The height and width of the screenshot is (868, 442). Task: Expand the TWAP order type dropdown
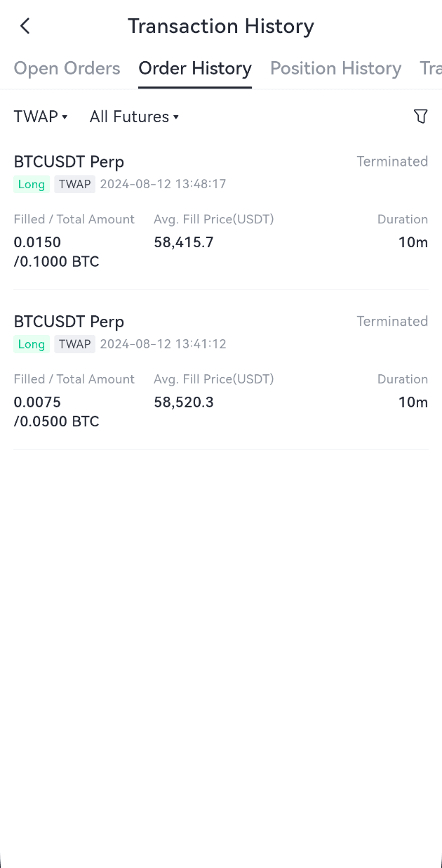tap(41, 117)
